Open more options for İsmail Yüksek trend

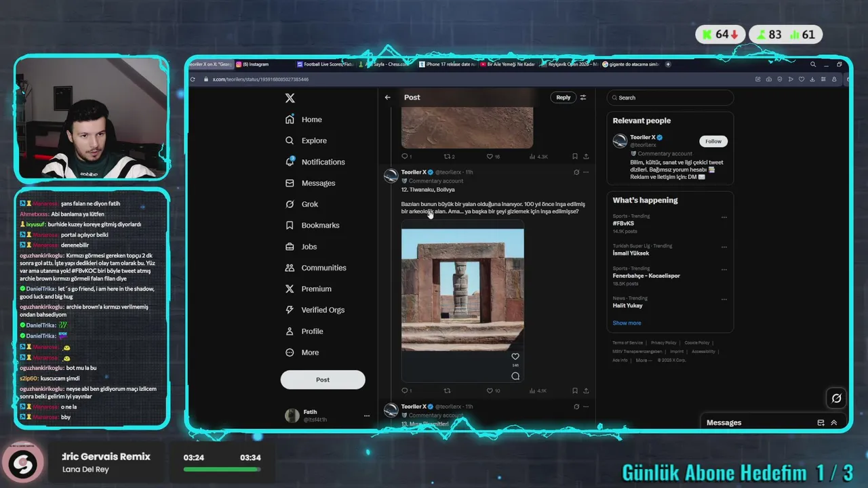point(724,247)
